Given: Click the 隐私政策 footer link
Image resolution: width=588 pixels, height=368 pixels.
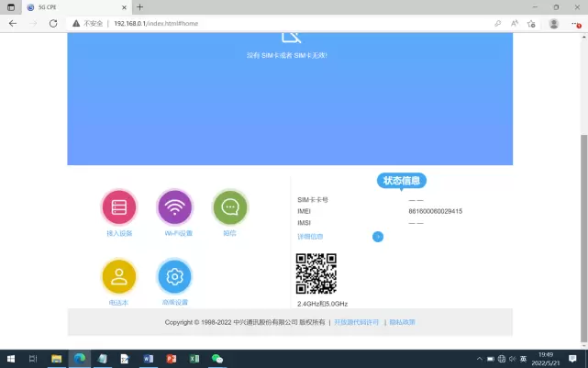Looking at the screenshot, I should pos(402,322).
